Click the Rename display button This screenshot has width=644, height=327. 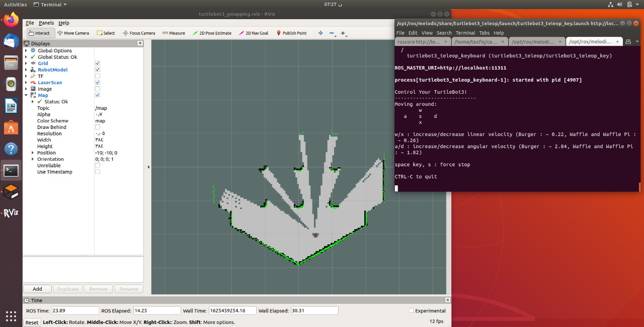[129, 289]
